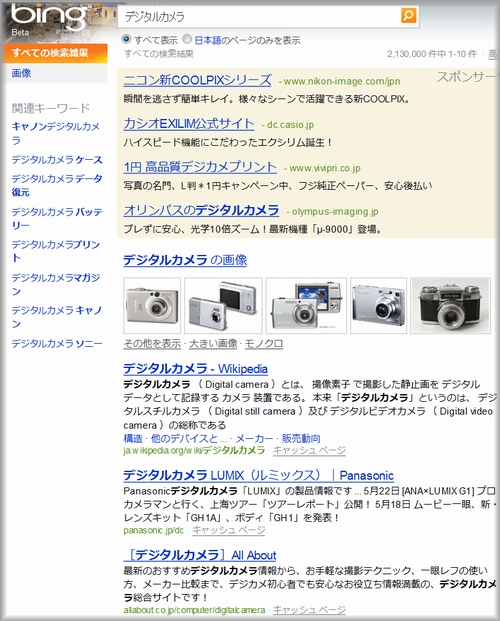Click the Bing logo
This screenshot has width=500, height=621.
tap(49, 17)
